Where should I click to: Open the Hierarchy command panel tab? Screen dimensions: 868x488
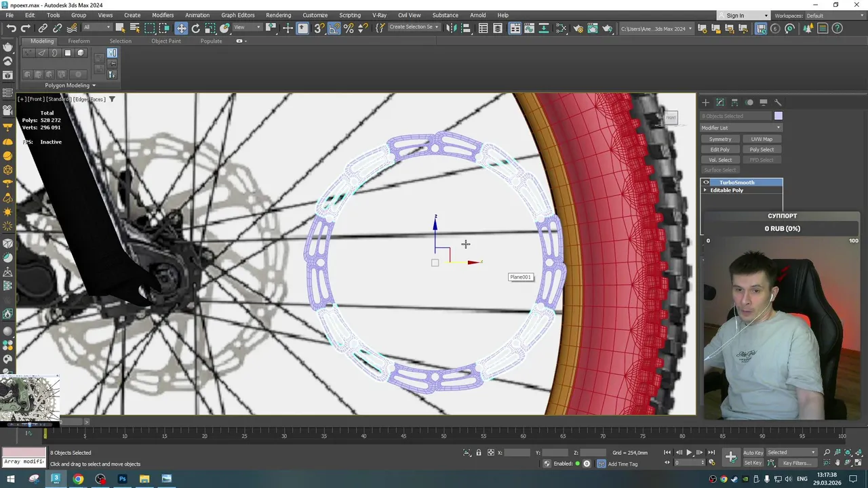pos(734,102)
